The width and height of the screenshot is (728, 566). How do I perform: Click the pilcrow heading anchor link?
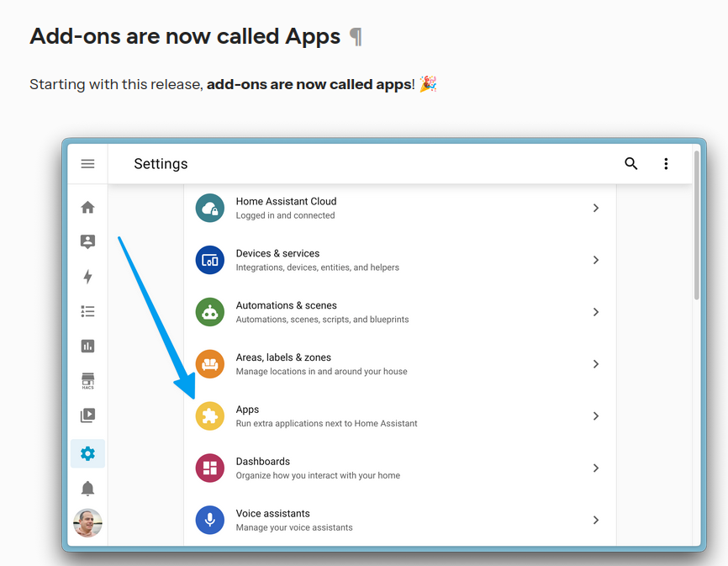356,37
